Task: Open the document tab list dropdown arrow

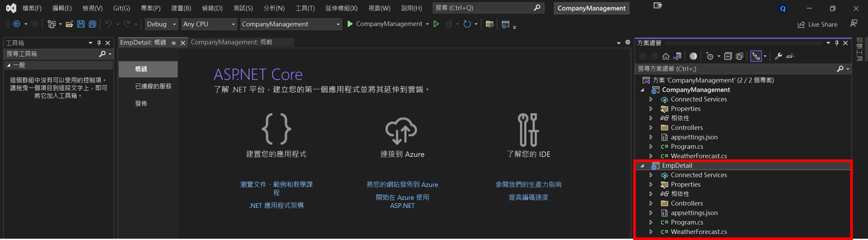Action: (618, 43)
